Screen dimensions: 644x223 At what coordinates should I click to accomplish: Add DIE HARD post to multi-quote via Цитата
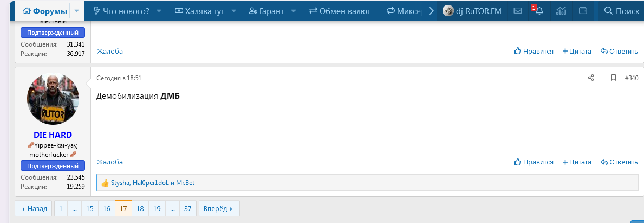[578, 162]
